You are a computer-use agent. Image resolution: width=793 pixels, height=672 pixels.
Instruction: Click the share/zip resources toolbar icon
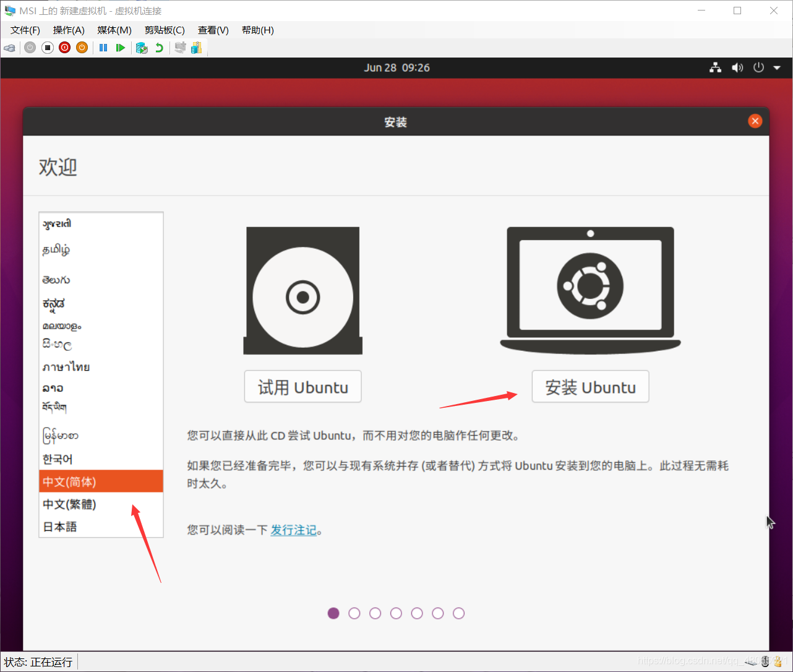tap(197, 48)
